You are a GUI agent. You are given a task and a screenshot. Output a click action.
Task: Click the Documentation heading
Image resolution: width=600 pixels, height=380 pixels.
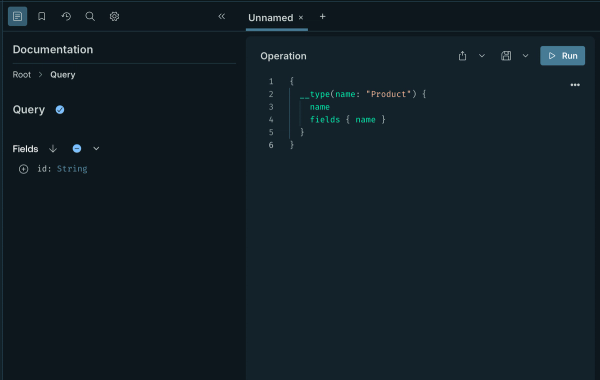[x=53, y=49]
